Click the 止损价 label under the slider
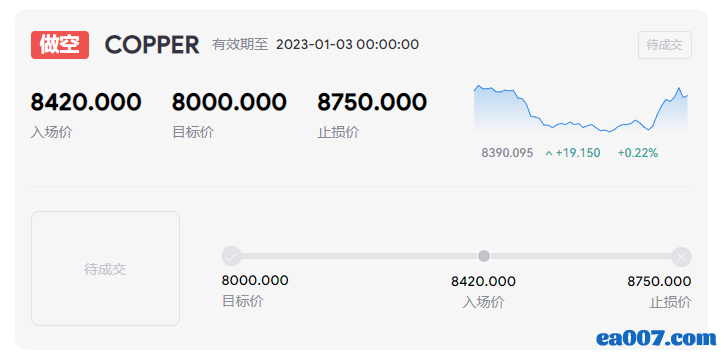Viewport: 726px width, 362px height. tap(670, 302)
